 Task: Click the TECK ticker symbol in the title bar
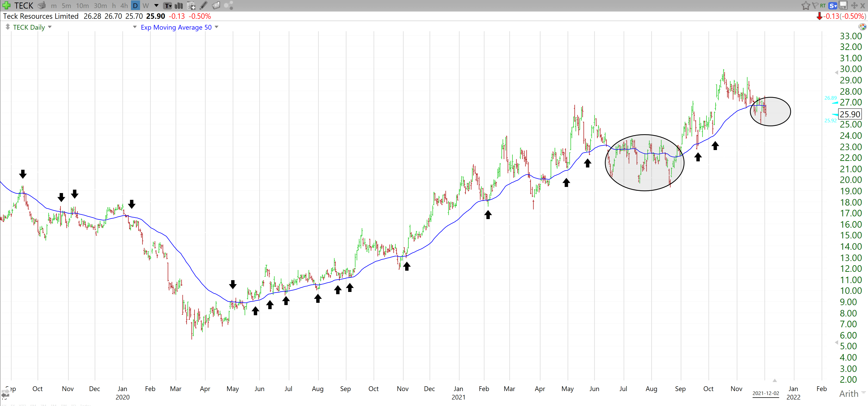coord(24,6)
